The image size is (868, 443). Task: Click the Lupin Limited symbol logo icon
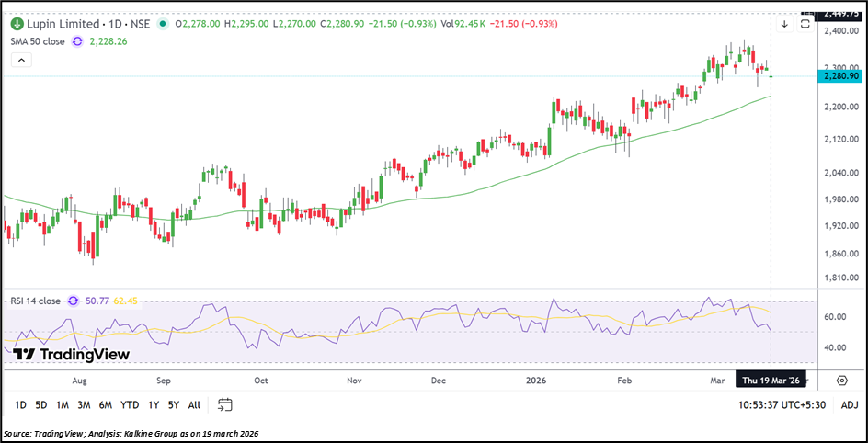coord(17,24)
